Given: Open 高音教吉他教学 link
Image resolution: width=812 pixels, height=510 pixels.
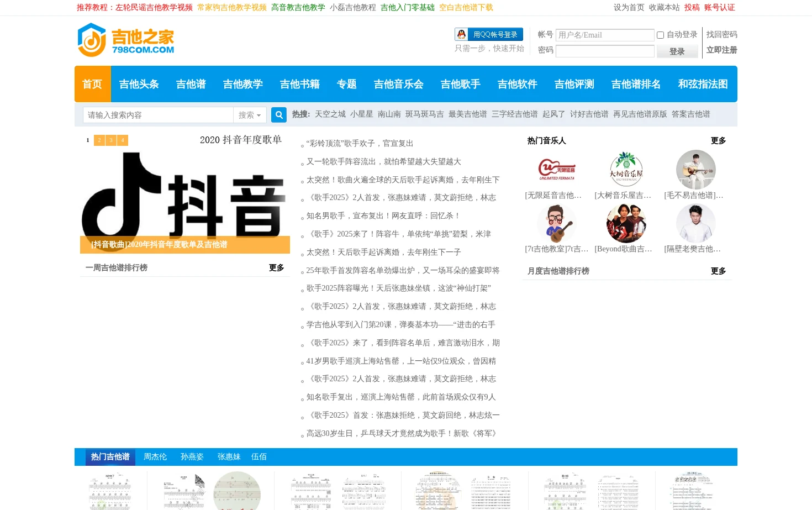Looking at the screenshot, I should tap(298, 8).
